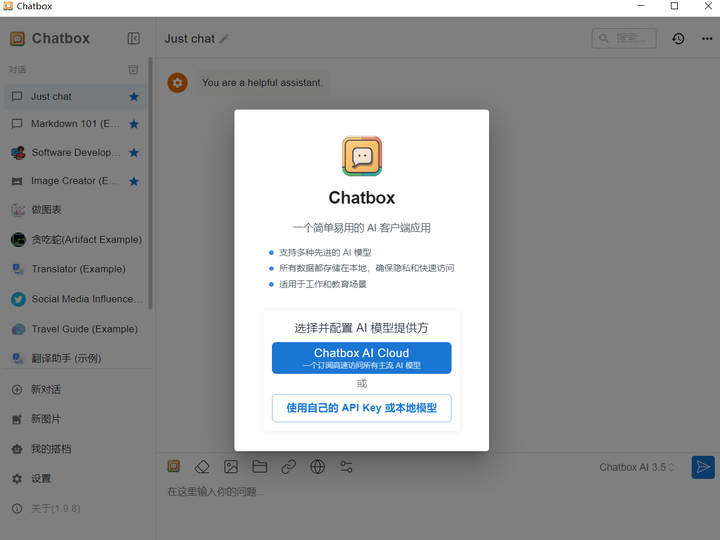Open the Chatbox AI 3.5 model selector
This screenshot has width=720, height=540.
(637, 467)
